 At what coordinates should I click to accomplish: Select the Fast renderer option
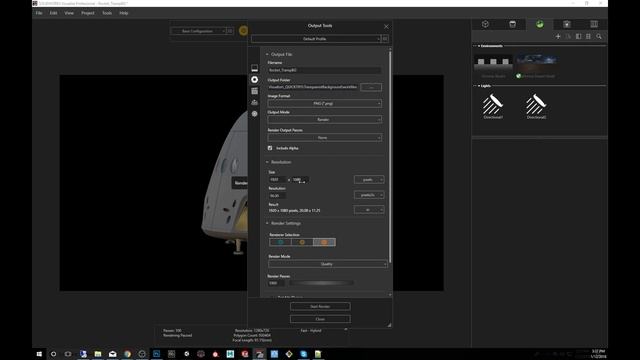click(302, 242)
